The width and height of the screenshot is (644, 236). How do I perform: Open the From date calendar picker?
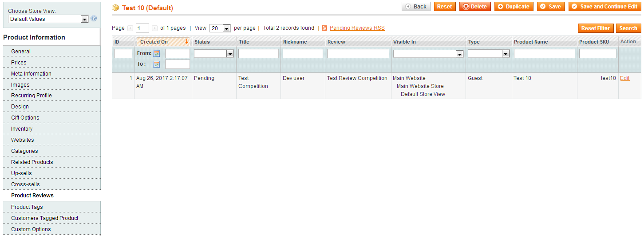[x=157, y=53]
